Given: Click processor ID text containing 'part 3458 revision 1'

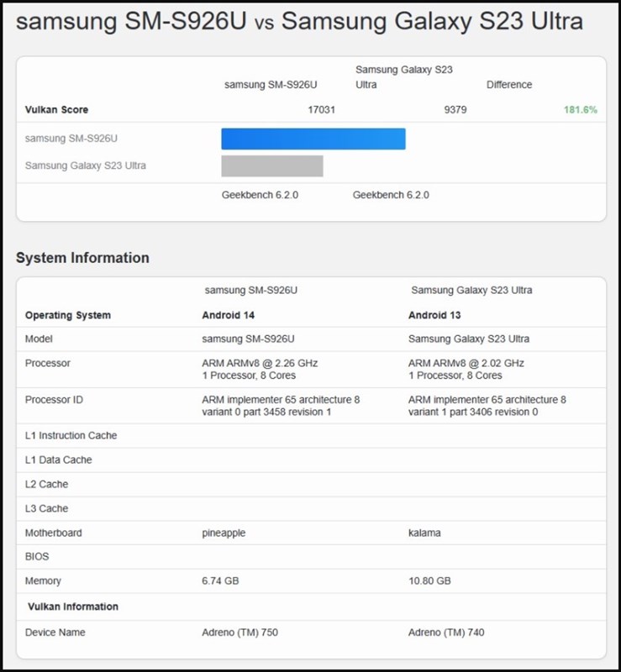Looking at the screenshot, I should (x=281, y=406).
